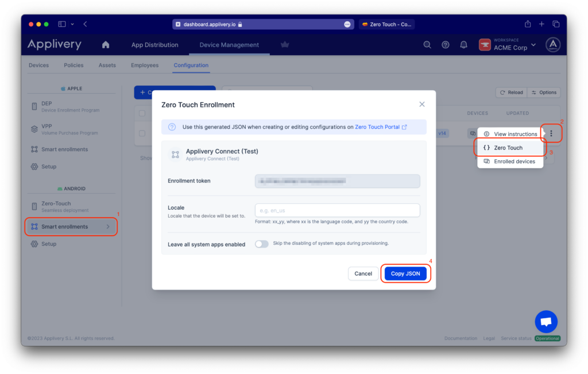Show Safari tab overview icon

(x=556, y=24)
